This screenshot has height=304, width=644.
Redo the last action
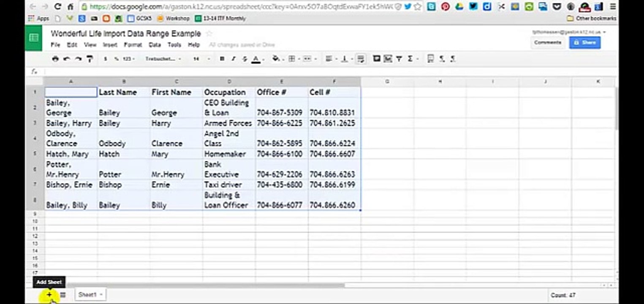[78, 59]
